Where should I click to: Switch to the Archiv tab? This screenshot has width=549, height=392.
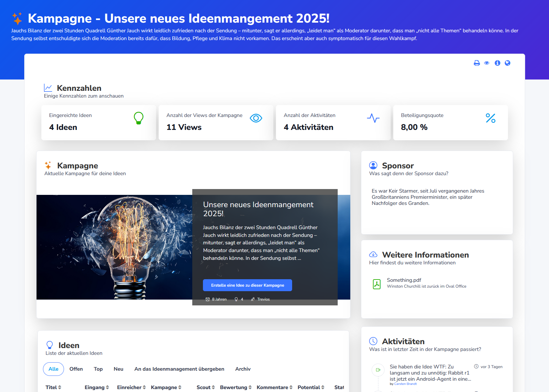tap(243, 369)
